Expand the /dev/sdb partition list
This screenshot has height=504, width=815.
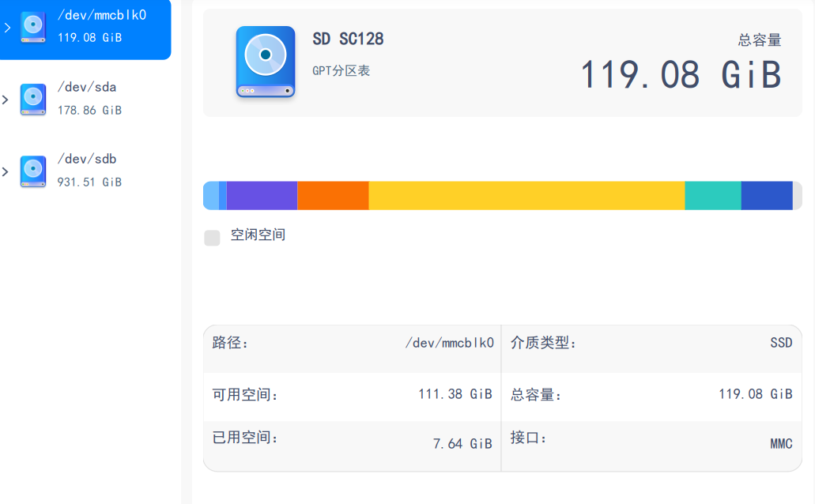(x=5, y=171)
